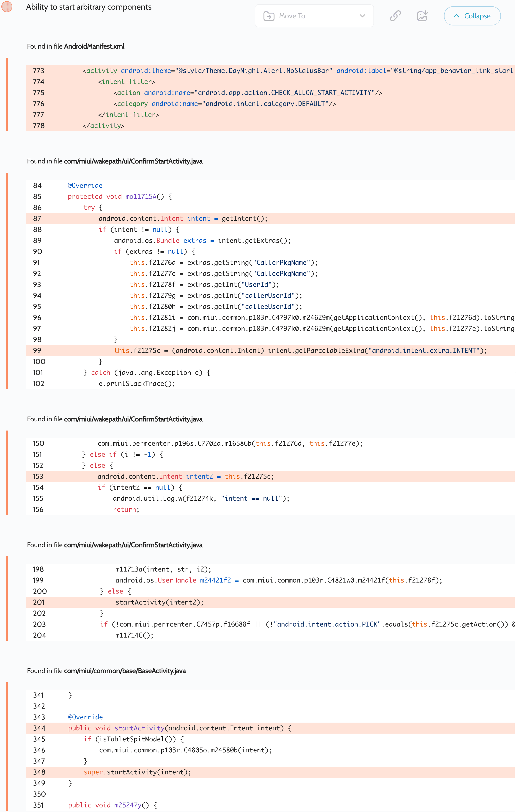Click the Move To dropdown chevron arrow
This screenshot has height=812, width=516.
(362, 16)
